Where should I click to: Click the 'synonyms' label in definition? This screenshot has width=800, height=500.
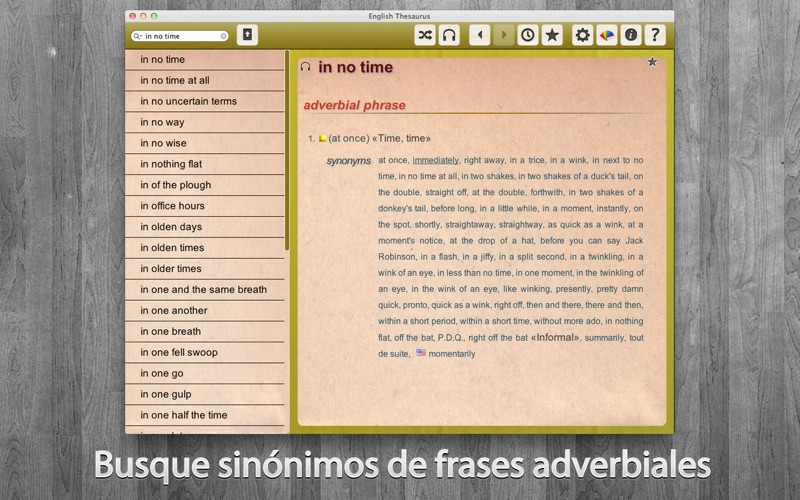[x=348, y=161]
